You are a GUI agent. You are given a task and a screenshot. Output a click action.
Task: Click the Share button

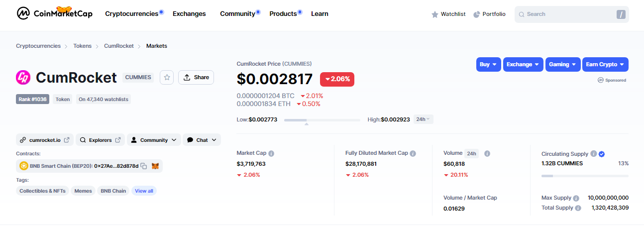tap(196, 77)
